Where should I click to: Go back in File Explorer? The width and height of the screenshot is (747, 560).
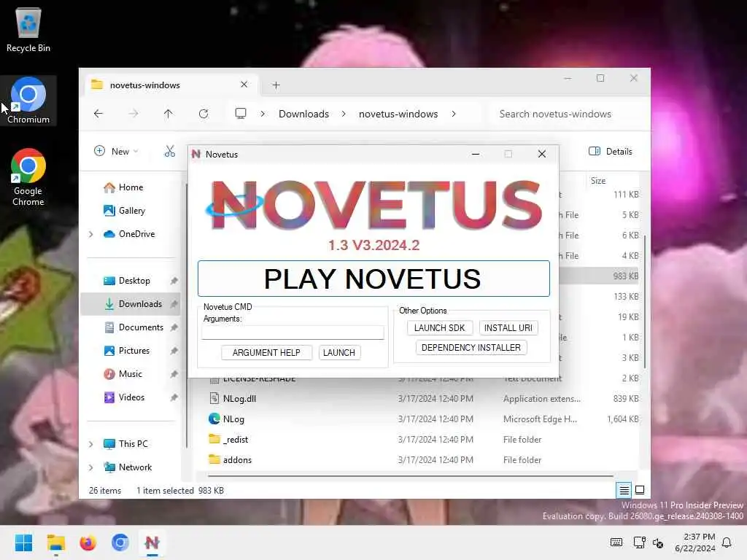point(98,114)
